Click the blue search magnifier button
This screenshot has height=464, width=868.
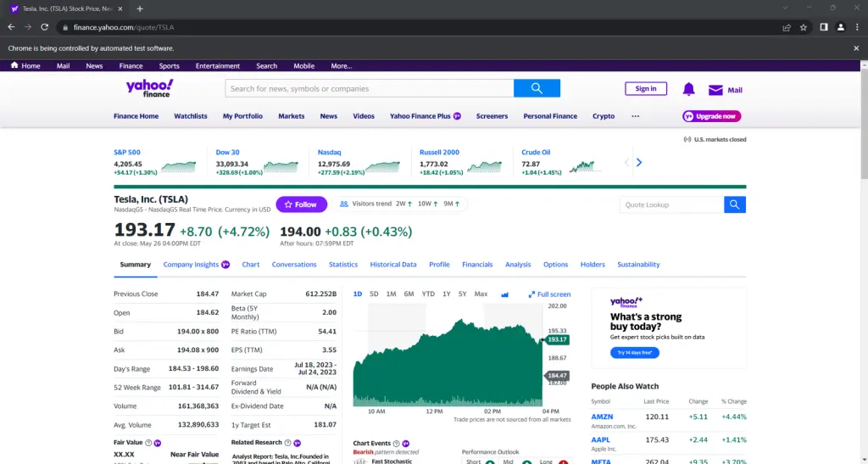click(x=537, y=88)
